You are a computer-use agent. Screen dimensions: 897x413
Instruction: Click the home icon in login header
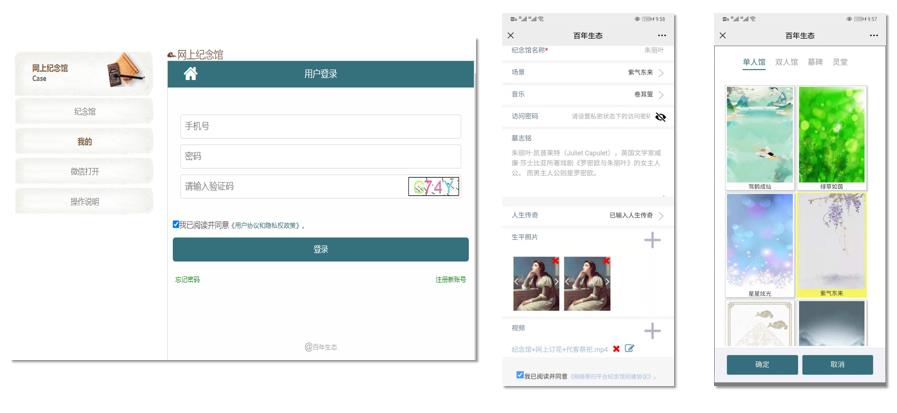click(191, 74)
